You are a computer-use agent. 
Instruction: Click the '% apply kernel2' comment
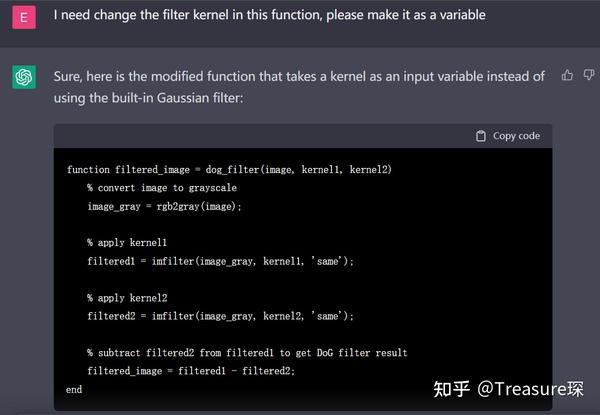(126, 297)
